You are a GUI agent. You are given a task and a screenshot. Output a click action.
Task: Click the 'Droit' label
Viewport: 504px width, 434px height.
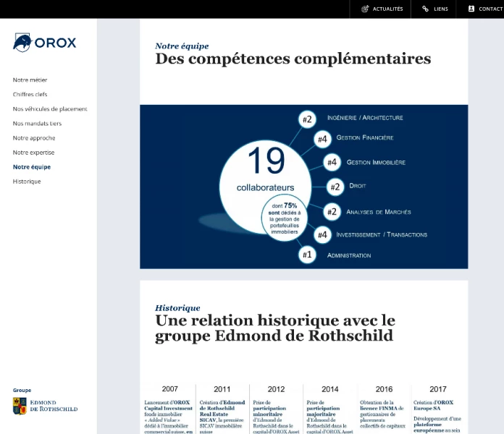[358, 186]
